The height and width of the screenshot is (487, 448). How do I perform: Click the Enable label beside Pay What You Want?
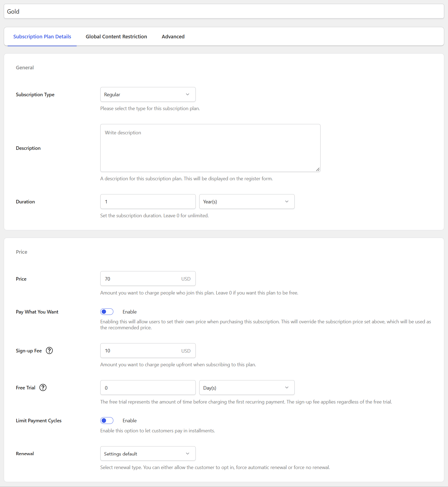pyautogui.click(x=130, y=312)
